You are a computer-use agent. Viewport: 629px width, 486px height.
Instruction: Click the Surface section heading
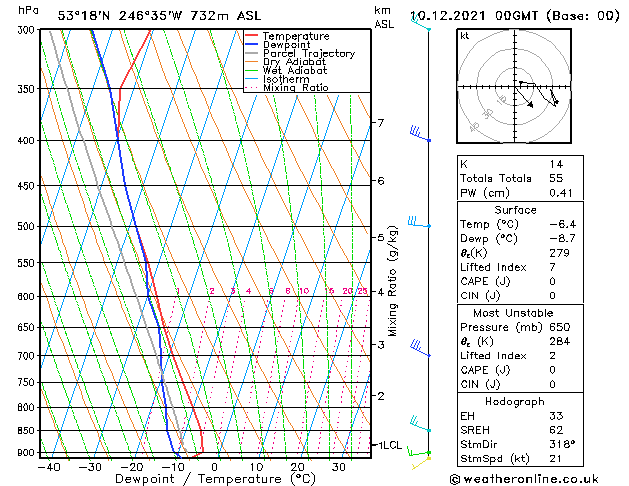[515, 210]
